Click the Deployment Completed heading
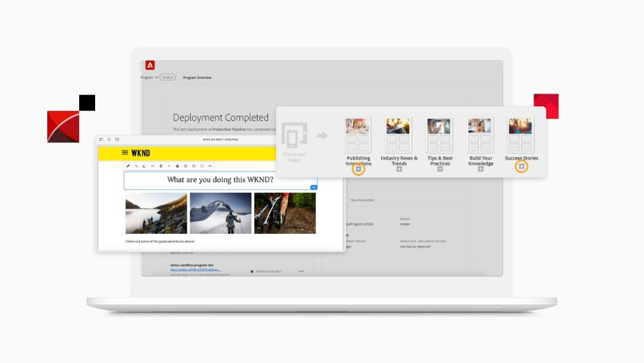Image resolution: width=644 pixels, height=363 pixels. 221,118
